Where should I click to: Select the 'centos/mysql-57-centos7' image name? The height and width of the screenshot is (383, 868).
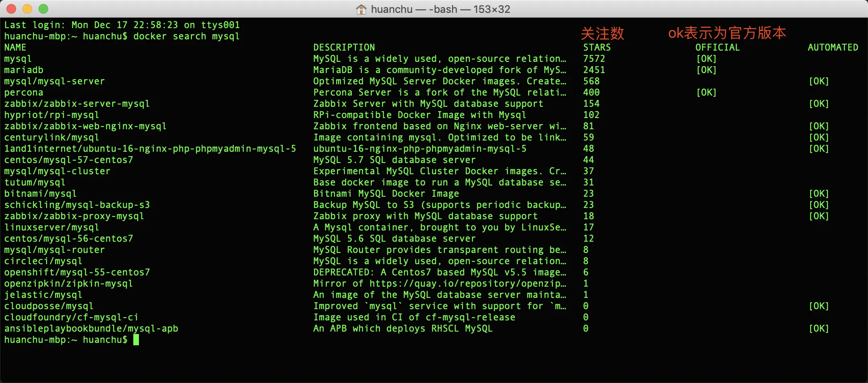[x=69, y=160]
